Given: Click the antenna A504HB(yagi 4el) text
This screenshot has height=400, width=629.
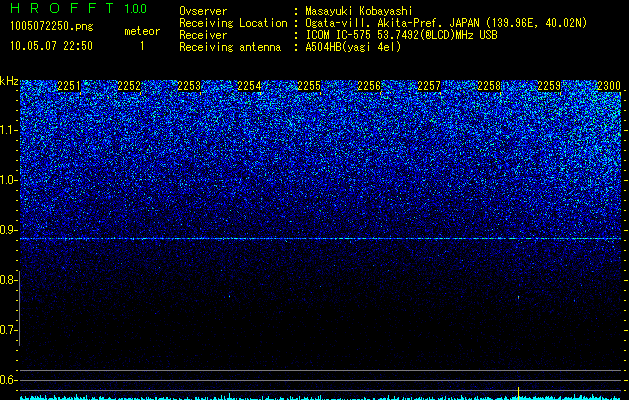Looking at the screenshot, I should [x=353, y=47].
